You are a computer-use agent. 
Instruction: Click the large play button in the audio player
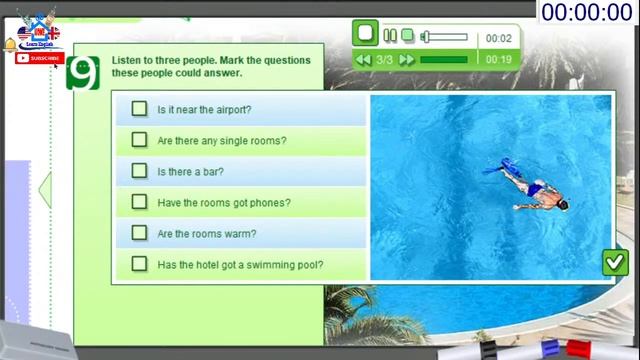click(365, 33)
